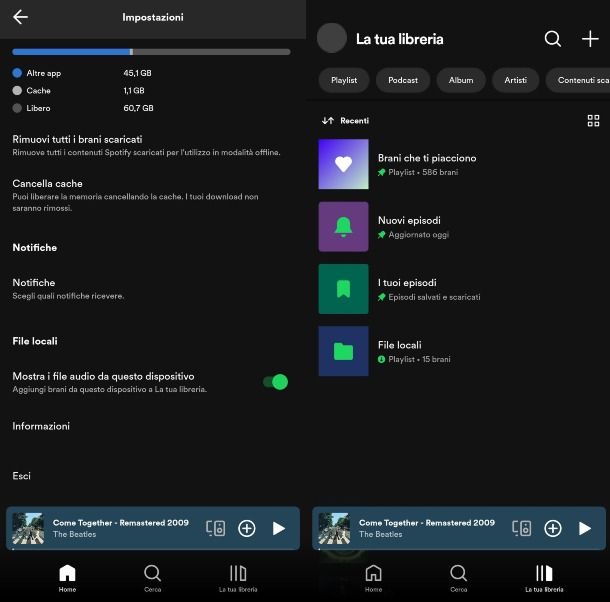Click the 60,7 GB free space value
The width and height of the screenshot is (610, 602).
coord(138,108)
